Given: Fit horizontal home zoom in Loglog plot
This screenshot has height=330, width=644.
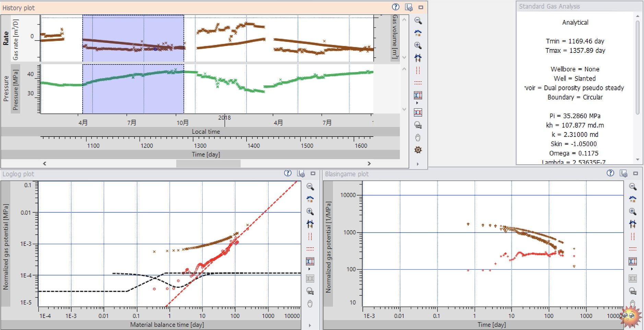Looking at the screenshot, I should tap(310, 224).
